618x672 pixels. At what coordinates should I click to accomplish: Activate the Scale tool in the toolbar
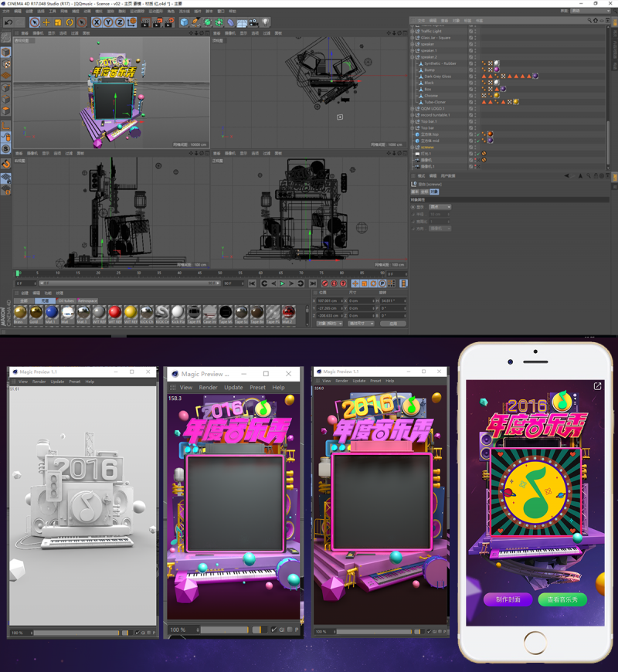(x=58, y=22)
